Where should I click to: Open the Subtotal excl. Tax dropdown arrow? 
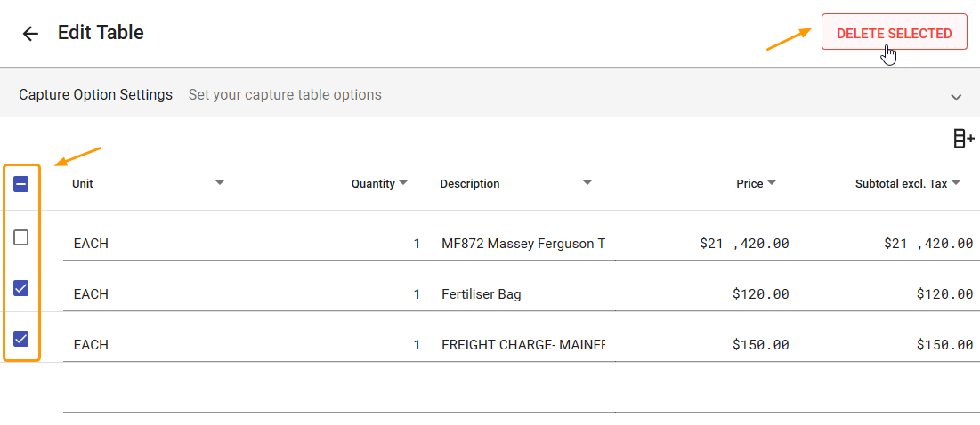point(956,183)
